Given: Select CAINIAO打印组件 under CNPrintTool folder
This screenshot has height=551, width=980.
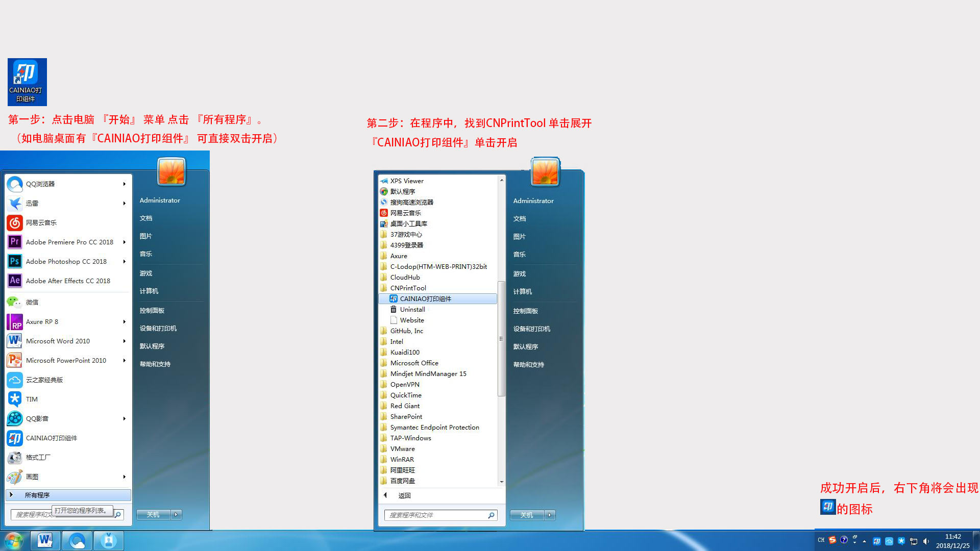Looking at the screenshot, I should (x=425, y=299).
